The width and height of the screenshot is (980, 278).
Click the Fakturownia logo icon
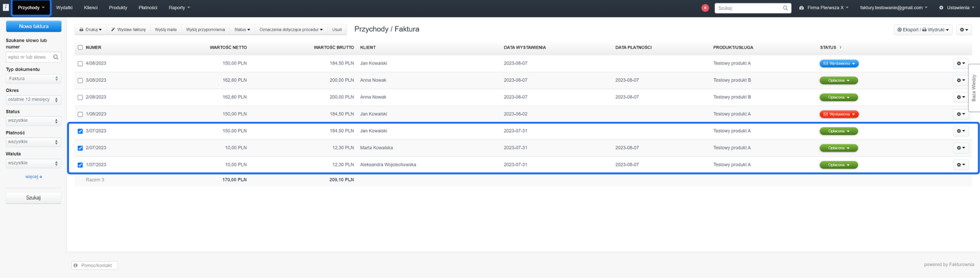tap(6, 8)
